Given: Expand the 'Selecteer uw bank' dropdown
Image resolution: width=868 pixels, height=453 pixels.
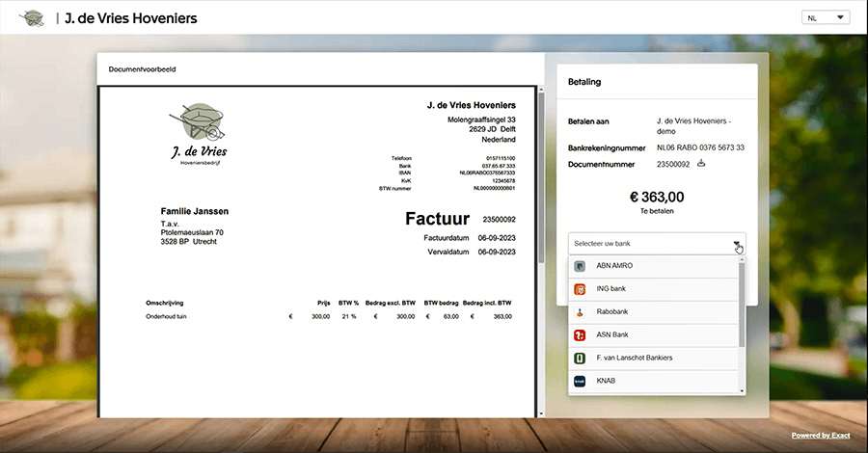Looking at the screenshot, I should click(x=657, y=244).
